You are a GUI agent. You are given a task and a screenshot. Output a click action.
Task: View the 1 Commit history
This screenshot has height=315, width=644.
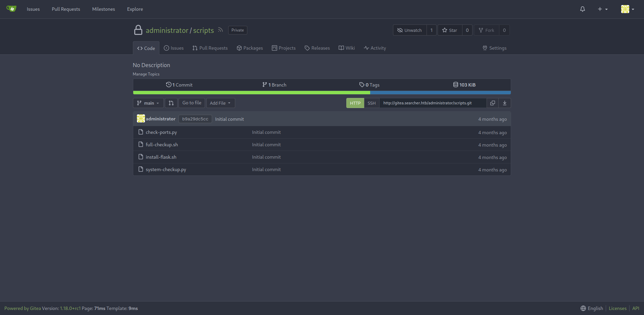pyautogui.click(x=179, y=85)
